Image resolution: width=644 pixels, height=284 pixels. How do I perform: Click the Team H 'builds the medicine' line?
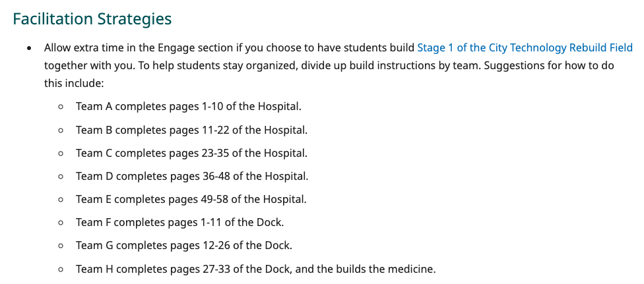256,269
